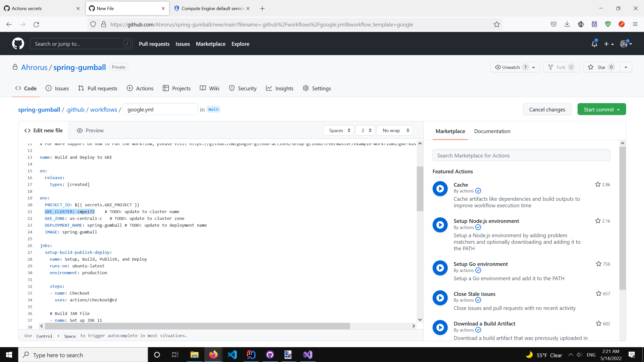Open the repository Actions tab
The width and height of the screenshot is (644, 362).
pyautogui.click(x=140, y=88)
